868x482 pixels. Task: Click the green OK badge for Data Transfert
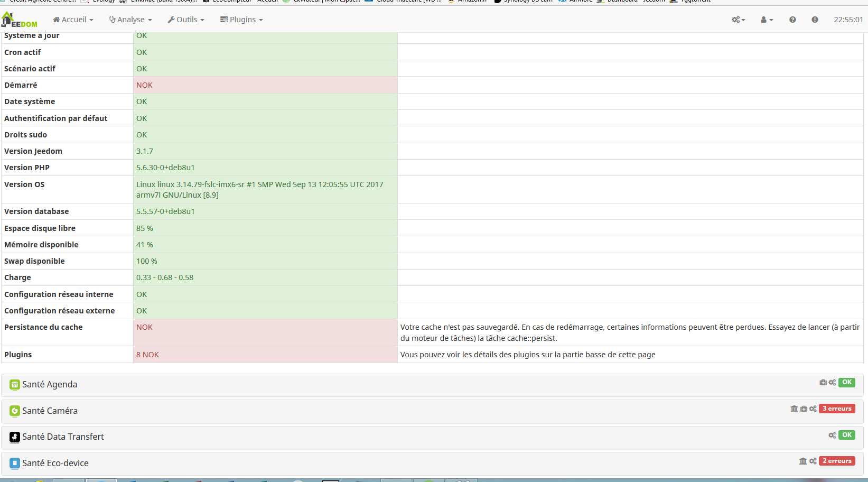[x=847, y=435]
